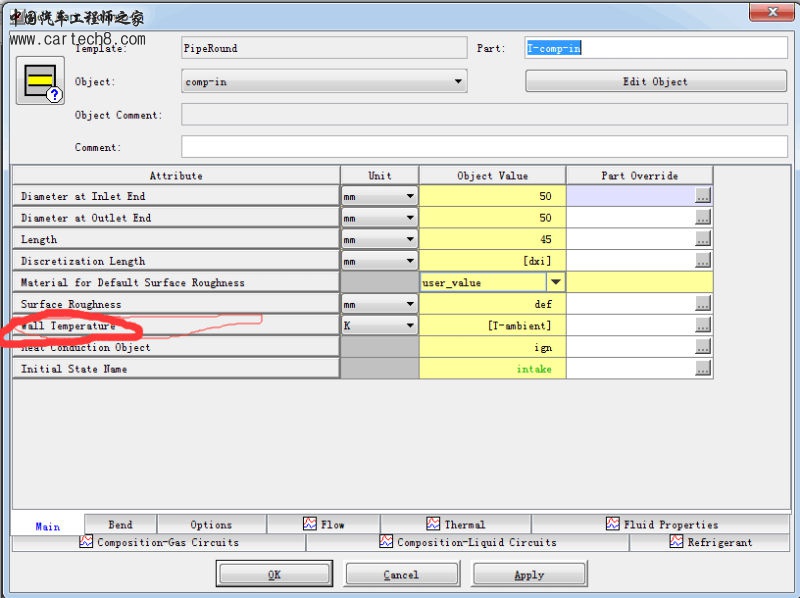Click the Part Override column header
Image resolution: width=800 pixels, height=598 pixels.
tap(639, 176)
